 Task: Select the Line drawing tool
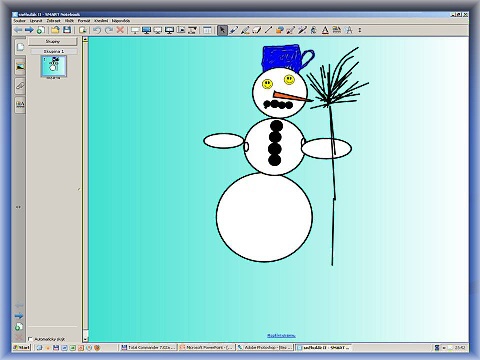[268, 30]
